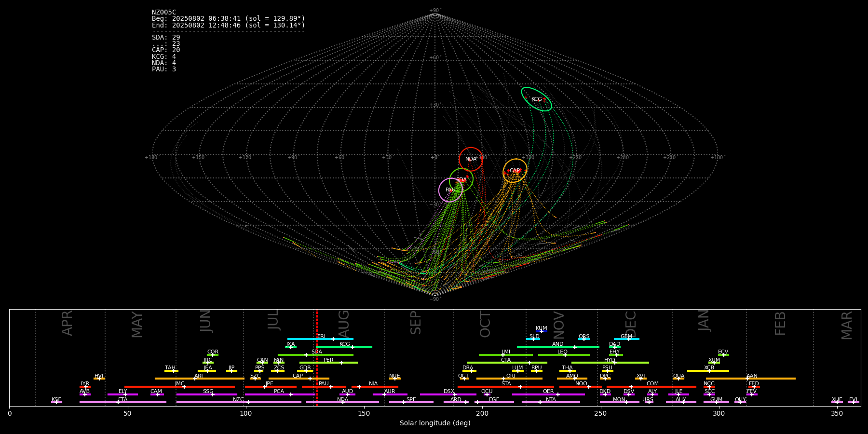Click the ECV shower bar in the timeline

click(x=723, y=355)
